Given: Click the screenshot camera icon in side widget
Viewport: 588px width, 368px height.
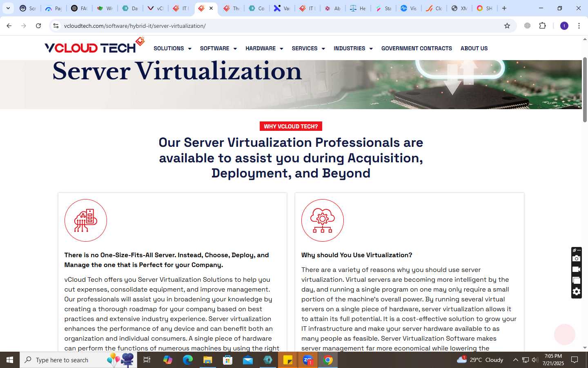Looking at the screenshot, I should pos(577,258).
